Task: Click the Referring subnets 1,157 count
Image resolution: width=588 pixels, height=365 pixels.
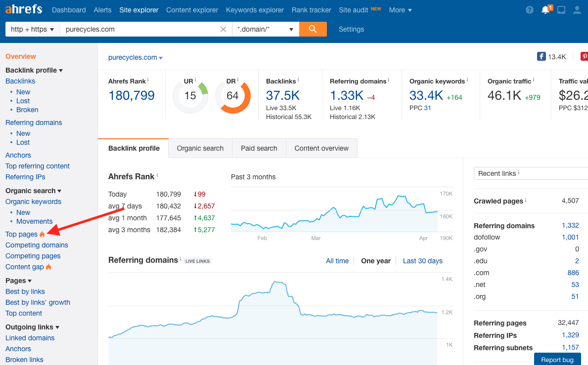Action: [570, 347]
